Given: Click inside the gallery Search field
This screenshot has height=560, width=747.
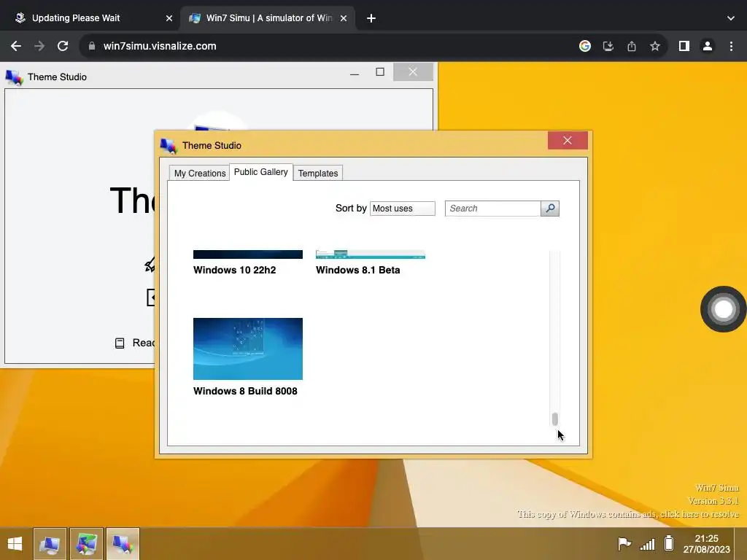Looking at the screenshot, I should (x=492, y=208).
